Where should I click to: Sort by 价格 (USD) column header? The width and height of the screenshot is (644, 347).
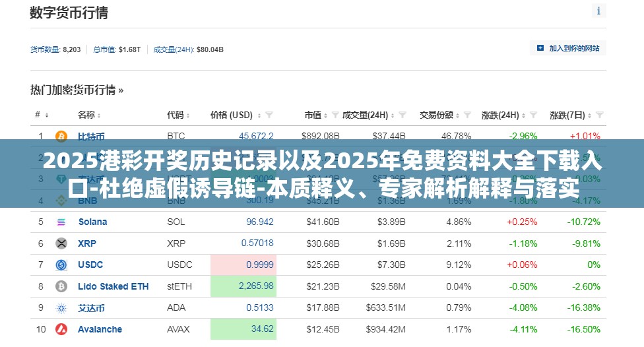[x=236, y=115]
